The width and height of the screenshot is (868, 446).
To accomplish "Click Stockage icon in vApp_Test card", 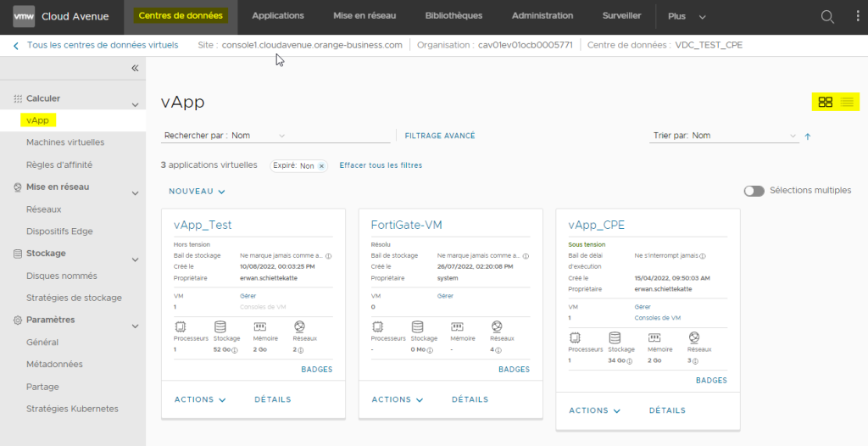I will tap(220, 326).
